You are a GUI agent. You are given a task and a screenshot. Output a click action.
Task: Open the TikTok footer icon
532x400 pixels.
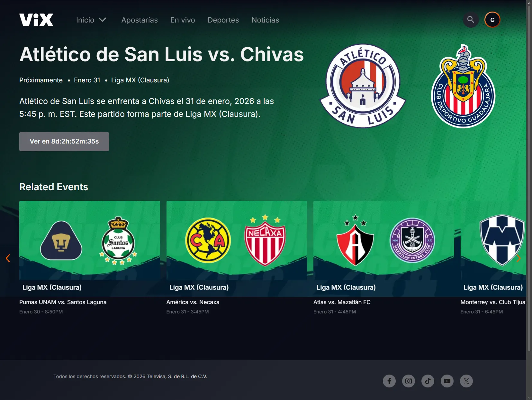(428, 381)
